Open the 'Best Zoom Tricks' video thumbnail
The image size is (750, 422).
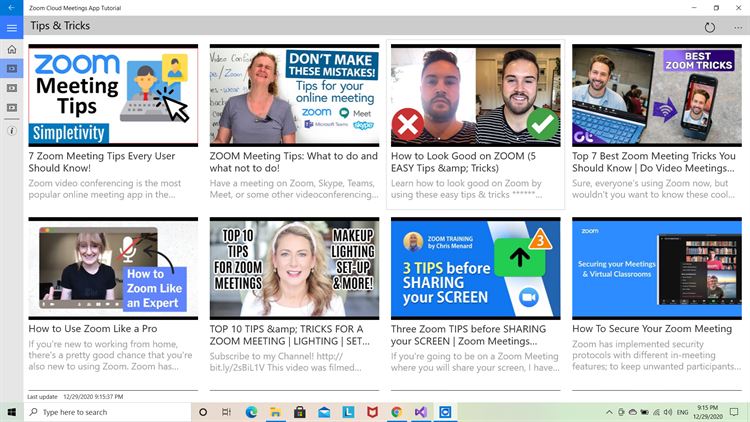click(x=657, y=95)
